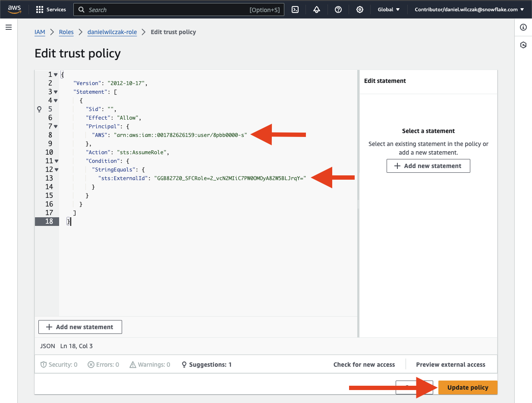The height and width of the screenshot is (403, 532).
Task: Navigate to the IAM breadcrumb
Action: tap(40, 32)
